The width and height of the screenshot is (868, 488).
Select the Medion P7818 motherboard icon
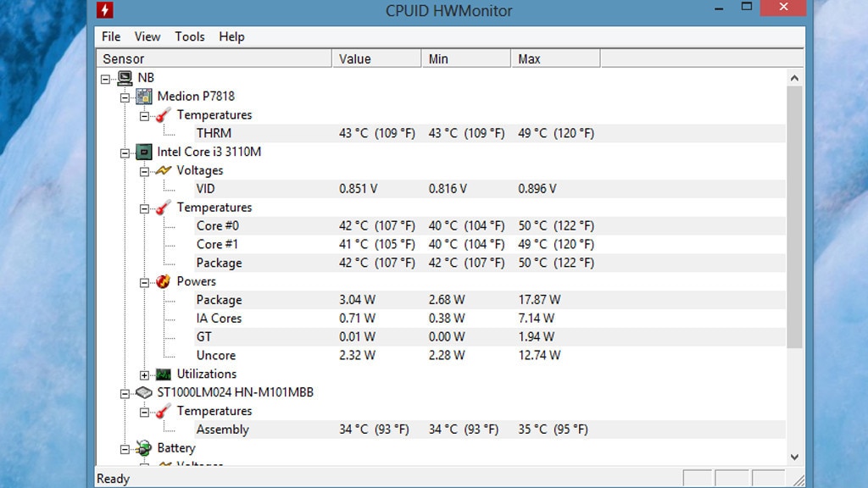pos(145,96)
